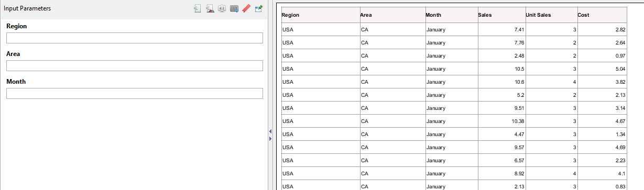644x190 pixels.
Task: Select the Sales value 10.5
Action: 520,69
